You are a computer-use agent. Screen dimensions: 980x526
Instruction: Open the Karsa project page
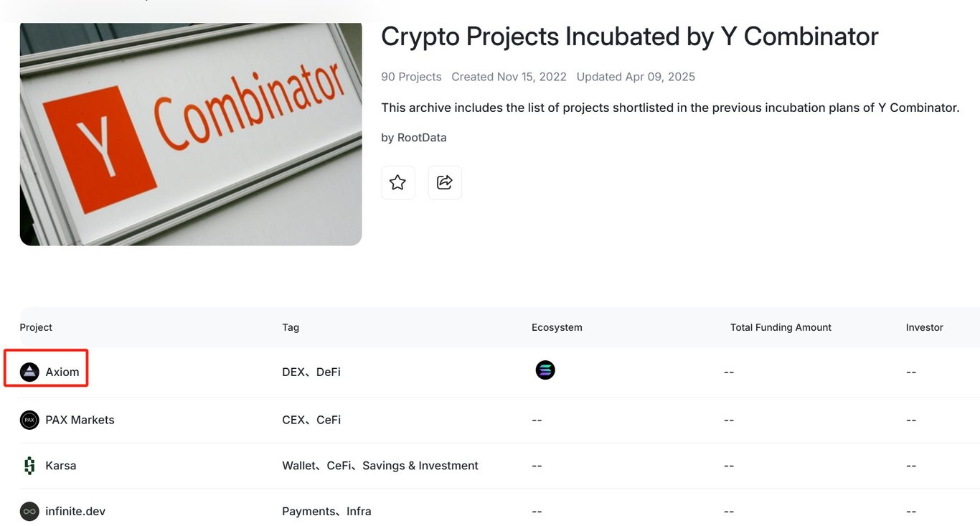pos(61,466)
